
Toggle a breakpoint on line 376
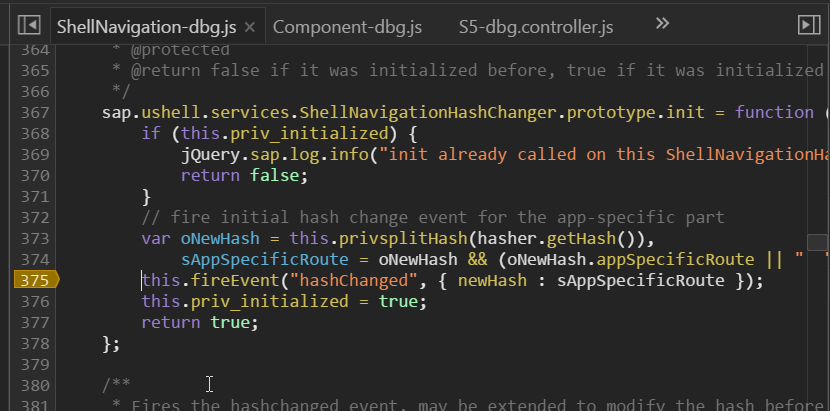33,301
